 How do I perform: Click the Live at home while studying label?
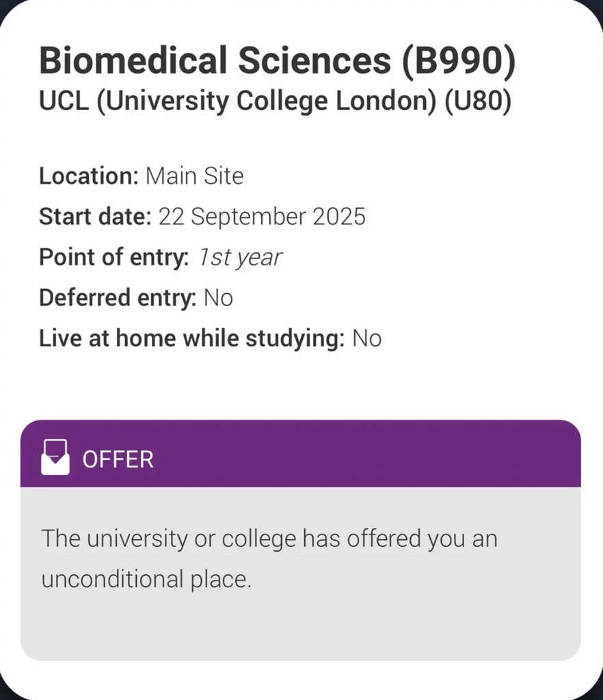(191, 338)
